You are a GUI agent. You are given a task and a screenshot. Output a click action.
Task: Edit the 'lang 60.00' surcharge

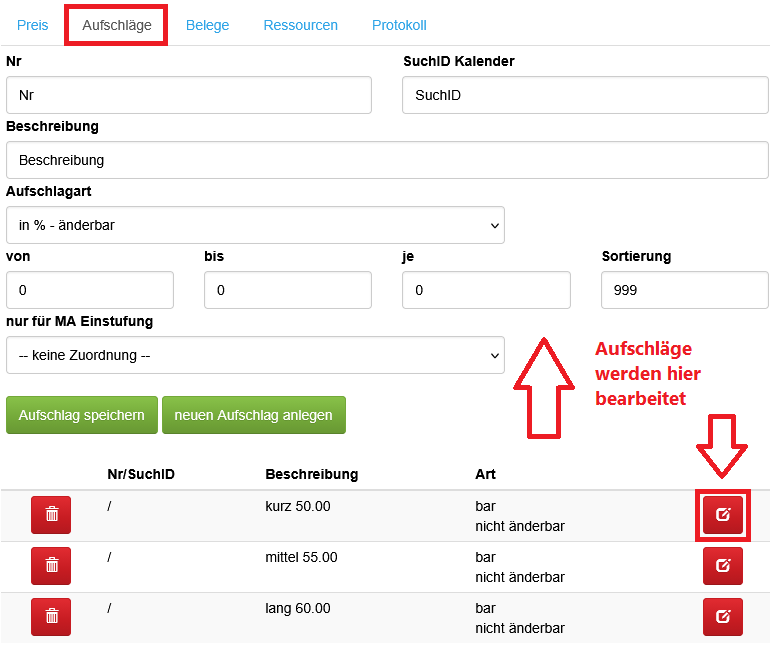(x=723, y=616)
